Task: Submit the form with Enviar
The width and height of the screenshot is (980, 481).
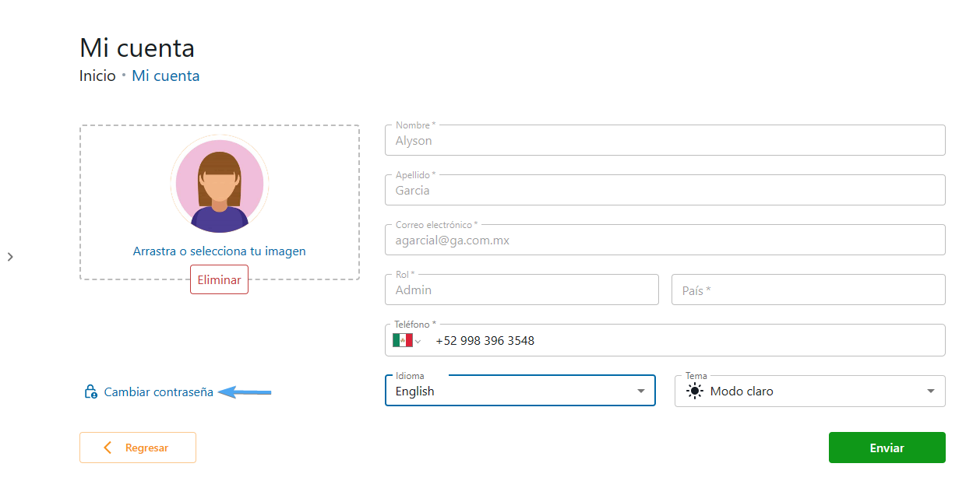Action: (x=887, y=448)
